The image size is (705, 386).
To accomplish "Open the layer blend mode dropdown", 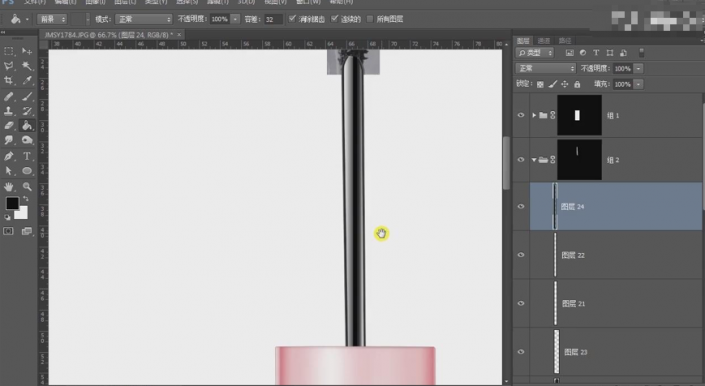I will coord(545,68).
